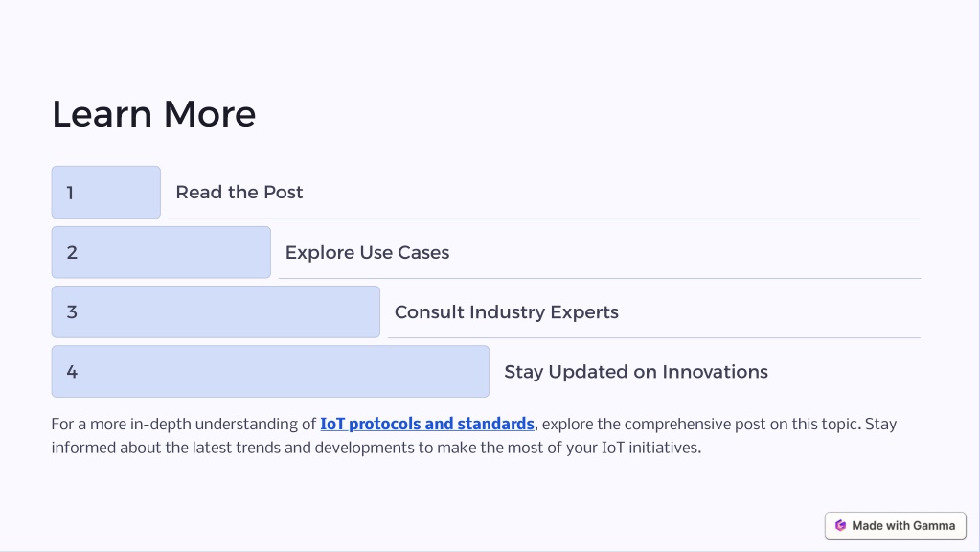Click the word 'Gamma' in the badge

click(x=934, y=526)
